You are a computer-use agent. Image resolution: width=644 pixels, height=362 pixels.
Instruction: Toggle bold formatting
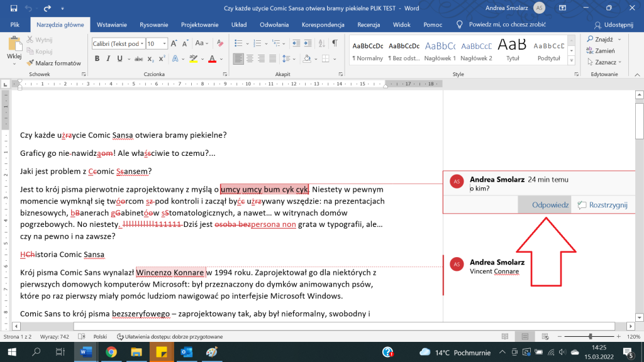tap(97, 58)
